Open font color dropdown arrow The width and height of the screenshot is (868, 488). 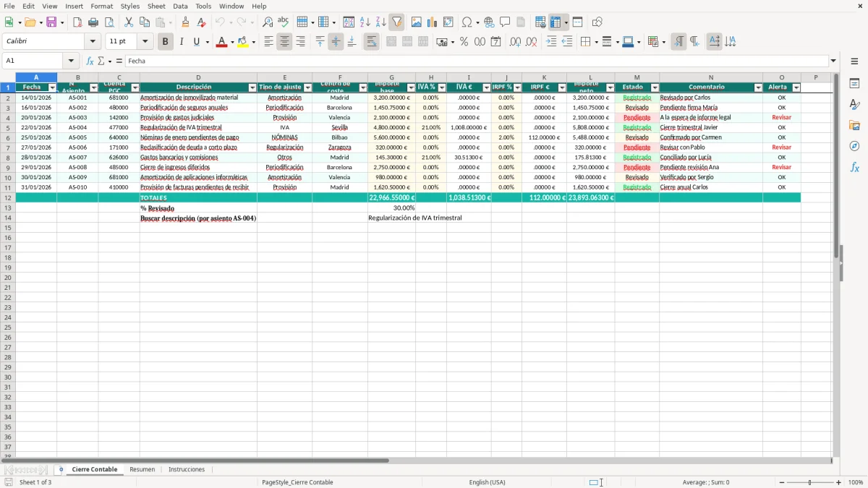tap(231, 42)
